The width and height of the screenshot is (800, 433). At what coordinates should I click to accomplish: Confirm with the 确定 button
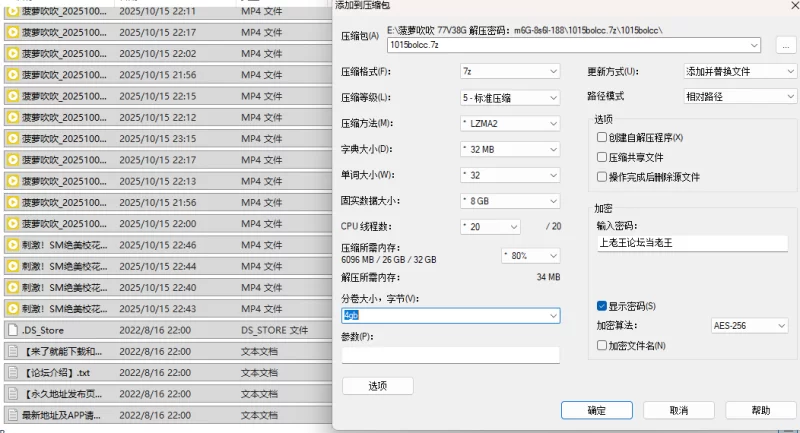coord(596,411)
